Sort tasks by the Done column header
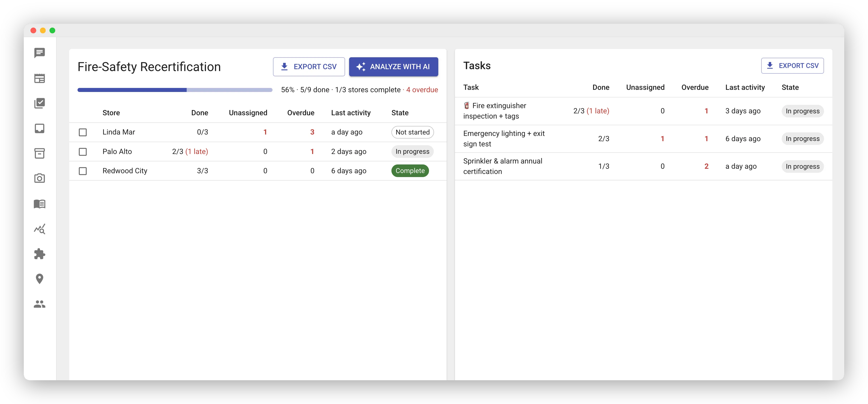 tap(601, 87)
